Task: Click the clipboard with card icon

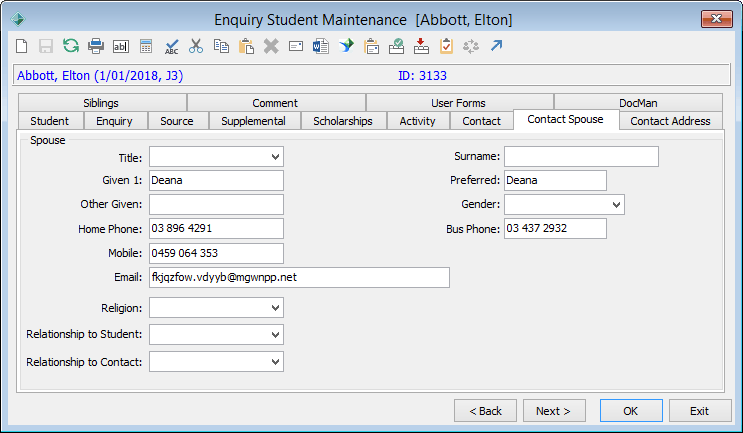Action: (372, 46)
